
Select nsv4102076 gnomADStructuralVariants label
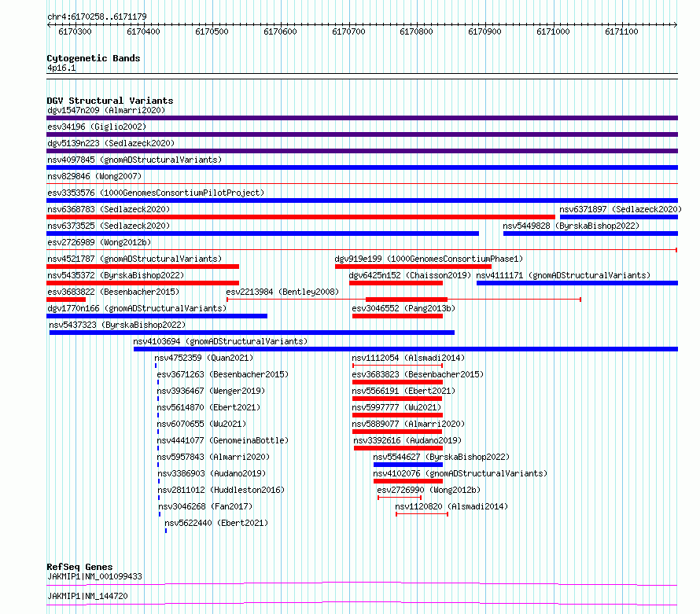(460, 473)
